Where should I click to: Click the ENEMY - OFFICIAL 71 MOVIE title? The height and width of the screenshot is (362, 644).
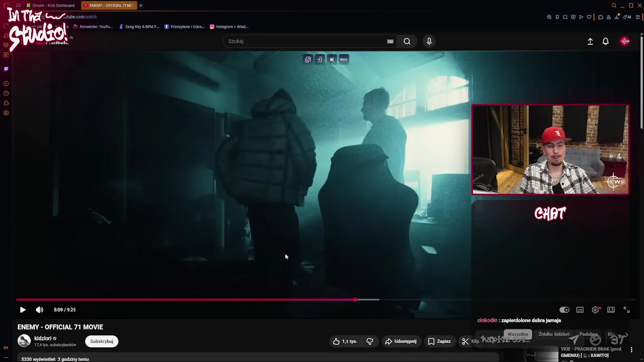[60, 327]
